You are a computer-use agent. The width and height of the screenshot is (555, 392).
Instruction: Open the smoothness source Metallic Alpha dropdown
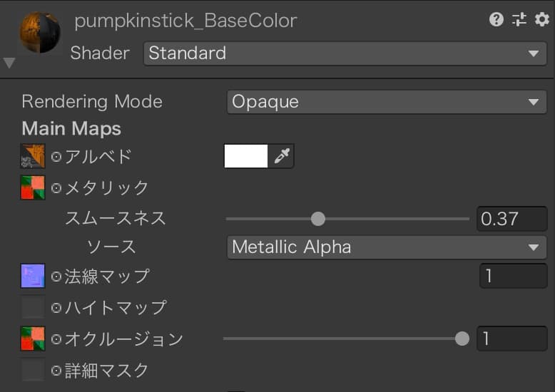[x=387, y=247]
